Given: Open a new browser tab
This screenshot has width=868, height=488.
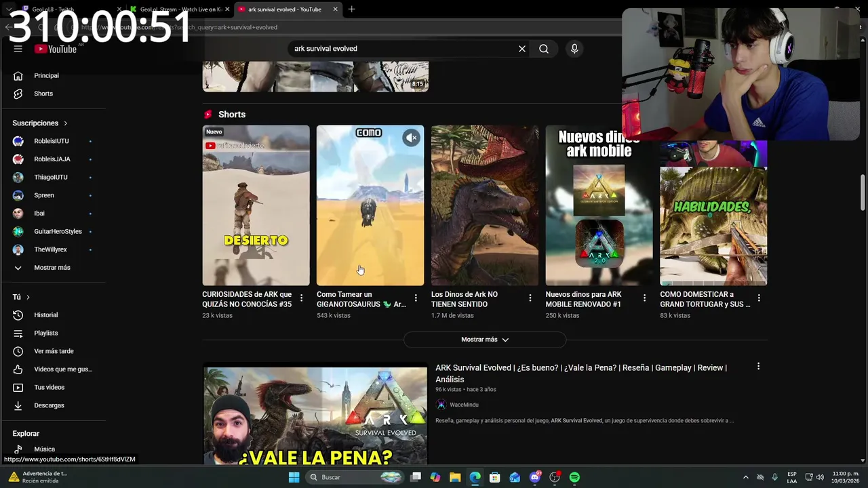Looking at the screenshot, I should [x=351, y=9].
